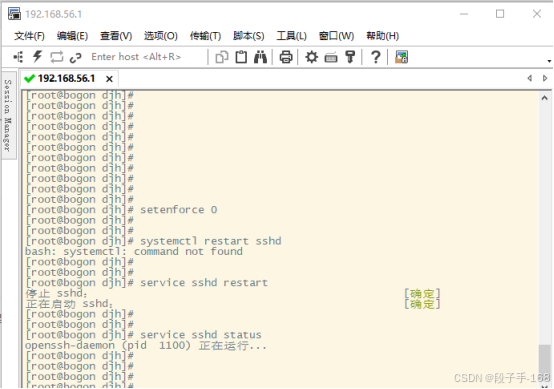
Task: Click 'bash: systemctl: command not found' output
Action: (134, 252)
